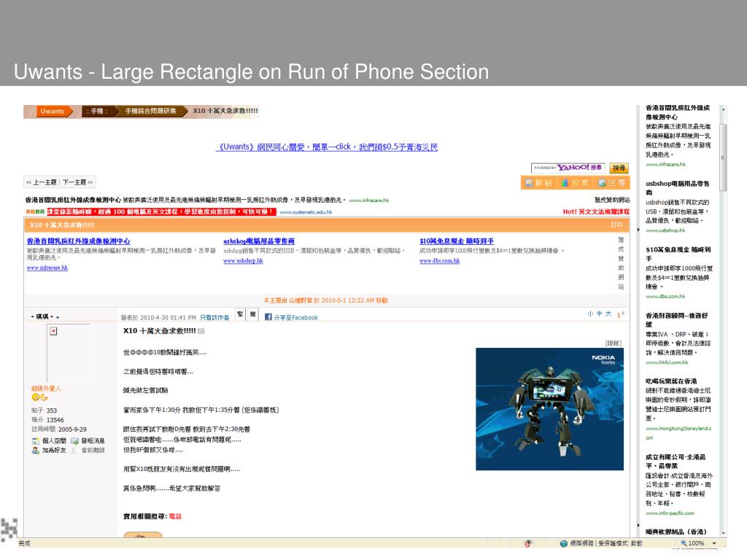Click the 只看該作者 author filter link
Viewport: 747px width, 560px height.
pos(214,318)
